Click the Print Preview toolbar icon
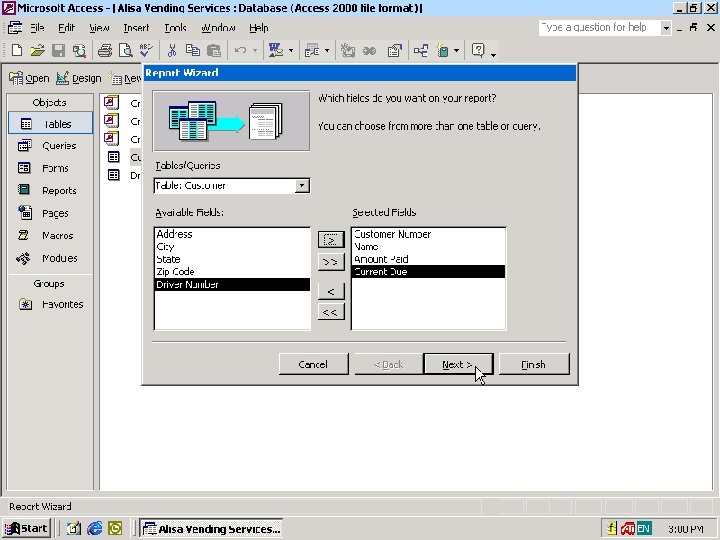The height and width of the screenshot is (540, 720). point(125,50)
